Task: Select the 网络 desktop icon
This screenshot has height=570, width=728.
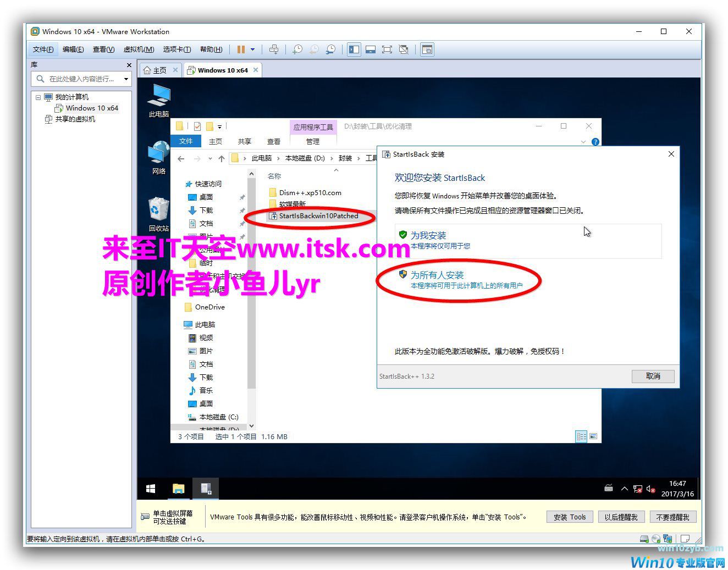Action: (159, 158)
